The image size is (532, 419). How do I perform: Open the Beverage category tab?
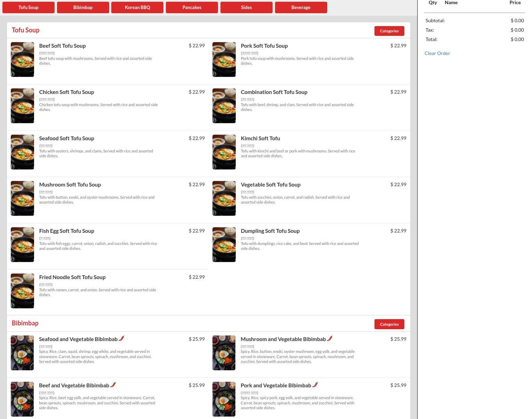point(301,7)
